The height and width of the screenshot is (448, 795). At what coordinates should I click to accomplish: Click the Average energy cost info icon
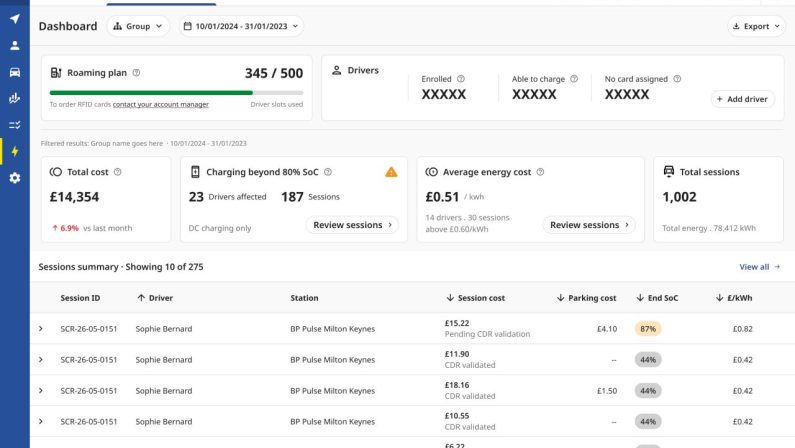pyautogui.click(x=540, y=172)
